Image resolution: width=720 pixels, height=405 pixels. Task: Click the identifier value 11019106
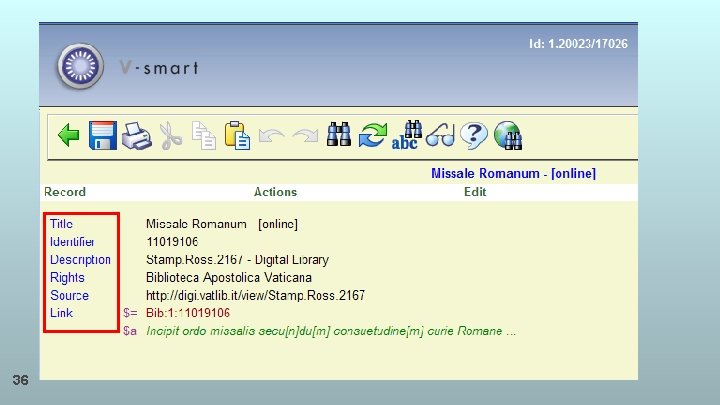point(172,242)
